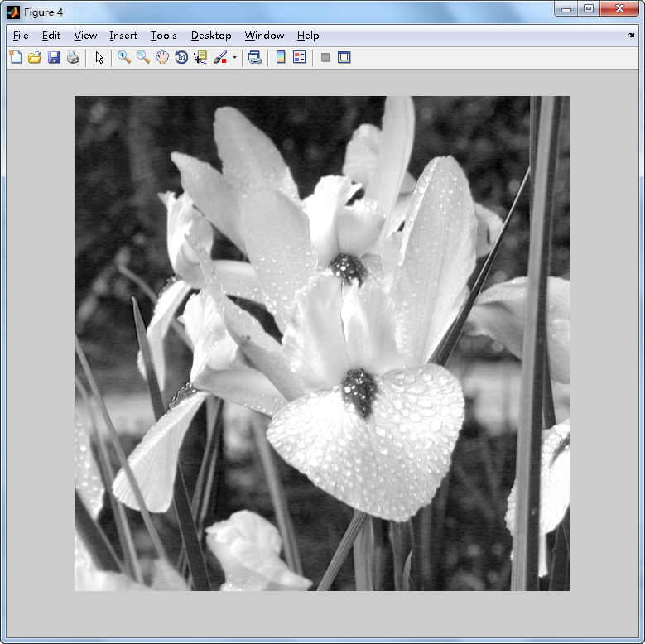Maximize the Figure 4 window
This screenshot has width=645, height=644.
point(589,9)
